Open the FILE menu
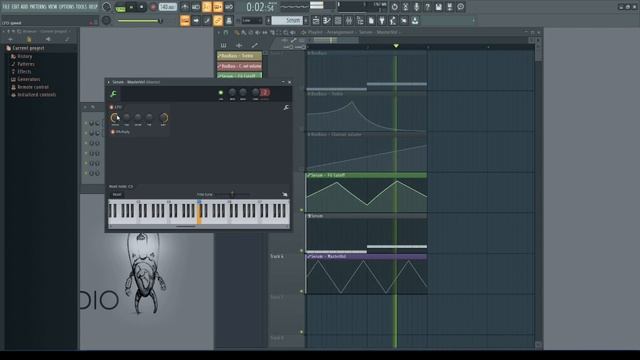The width and height of the screenshot is (640, 360). pyautogui.click(x=6, y=7)
